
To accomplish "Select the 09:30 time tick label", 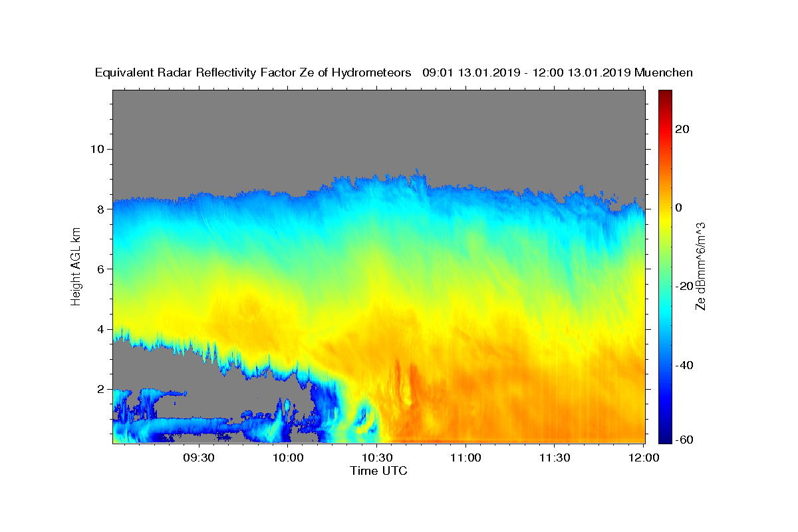I will (x=199, y=458).
